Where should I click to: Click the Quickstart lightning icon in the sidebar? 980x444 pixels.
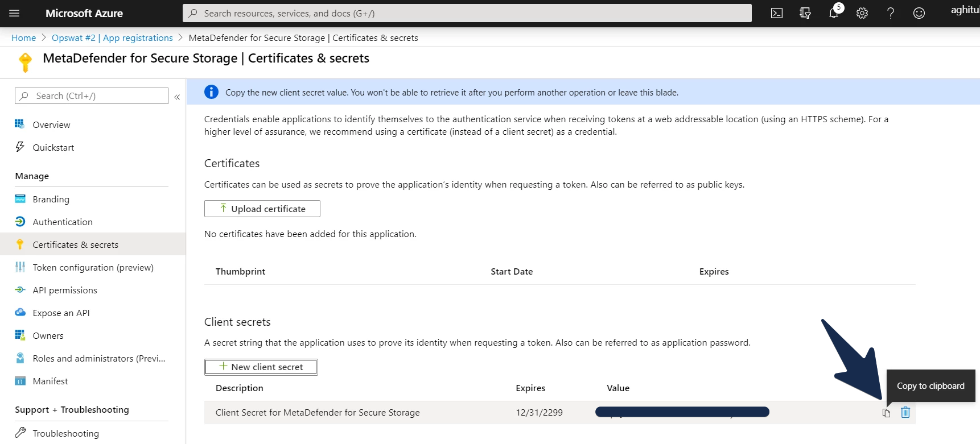[x=20, y=147]
